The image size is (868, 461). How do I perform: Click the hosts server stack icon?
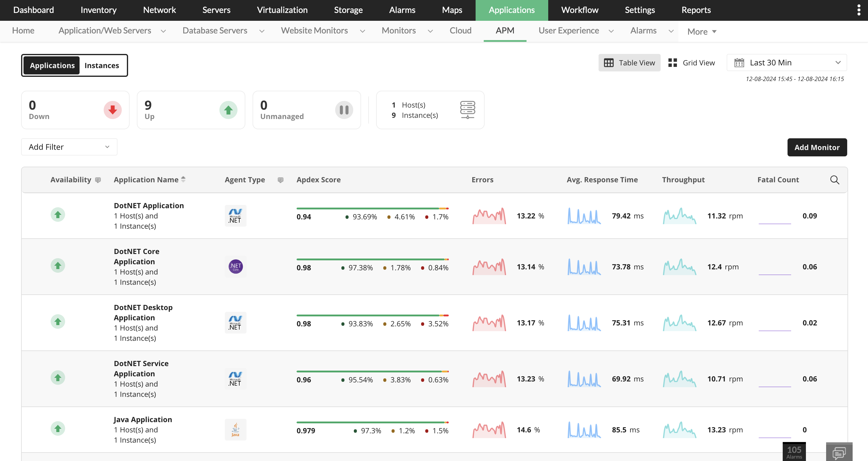(467, 110)
